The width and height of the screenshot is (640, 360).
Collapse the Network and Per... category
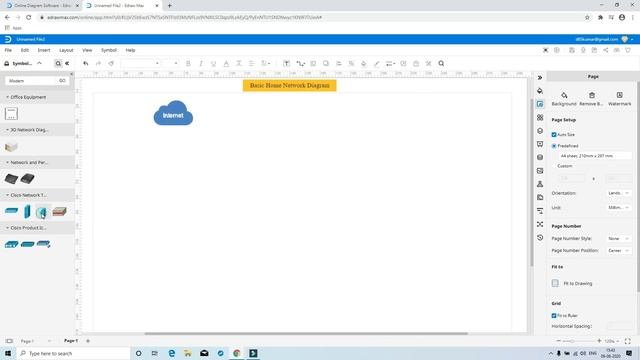(7, 162)
